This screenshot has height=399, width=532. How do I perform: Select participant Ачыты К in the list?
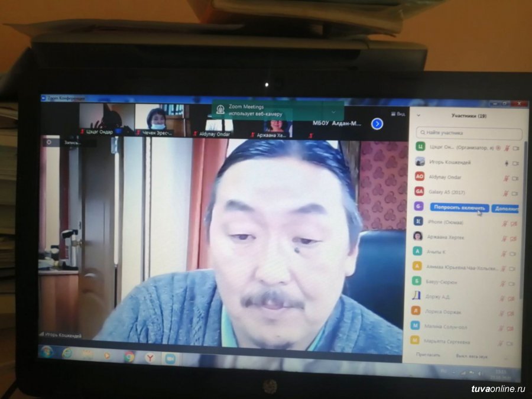437,252
